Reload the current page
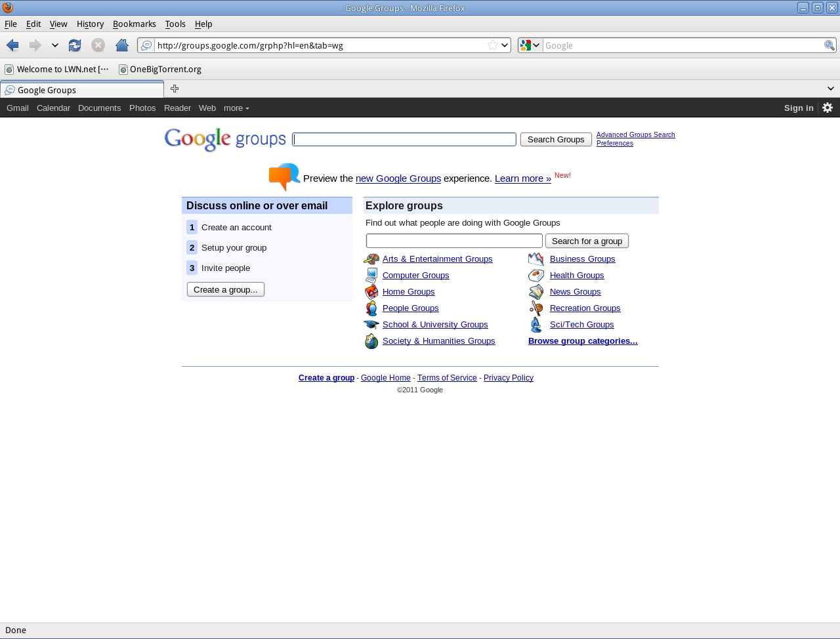The width and height of the screenshot is (840, 639). point(75,45)
